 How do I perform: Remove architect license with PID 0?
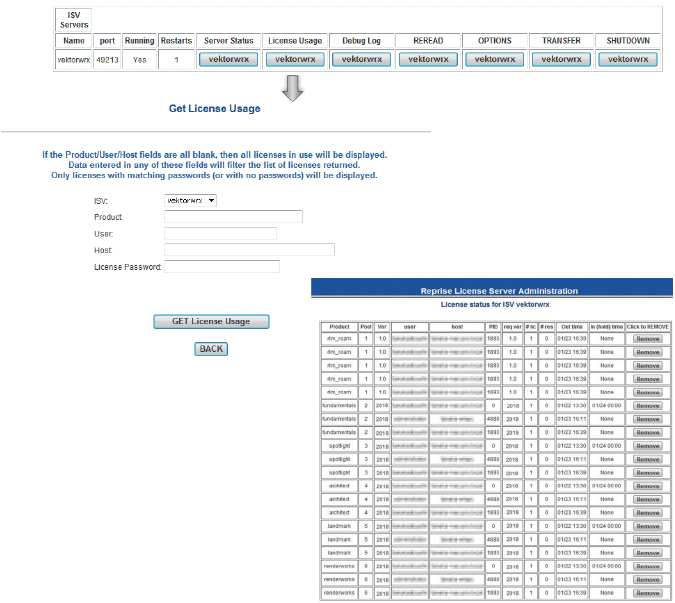647,486
